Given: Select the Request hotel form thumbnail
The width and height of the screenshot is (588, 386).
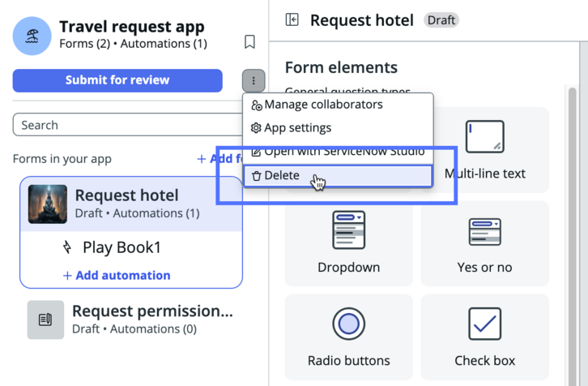Looking at the screenshot, I should [x=48, y=204].
